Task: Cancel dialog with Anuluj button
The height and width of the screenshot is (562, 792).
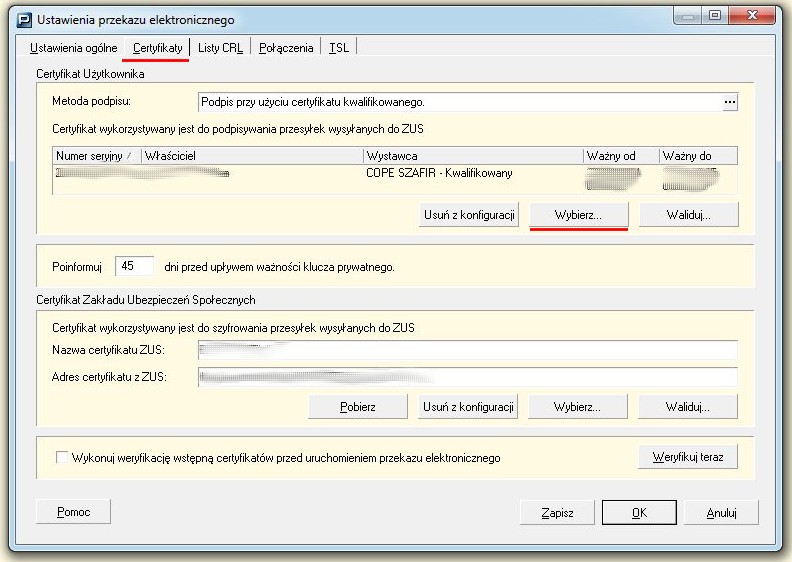Action: coord(721,513)
